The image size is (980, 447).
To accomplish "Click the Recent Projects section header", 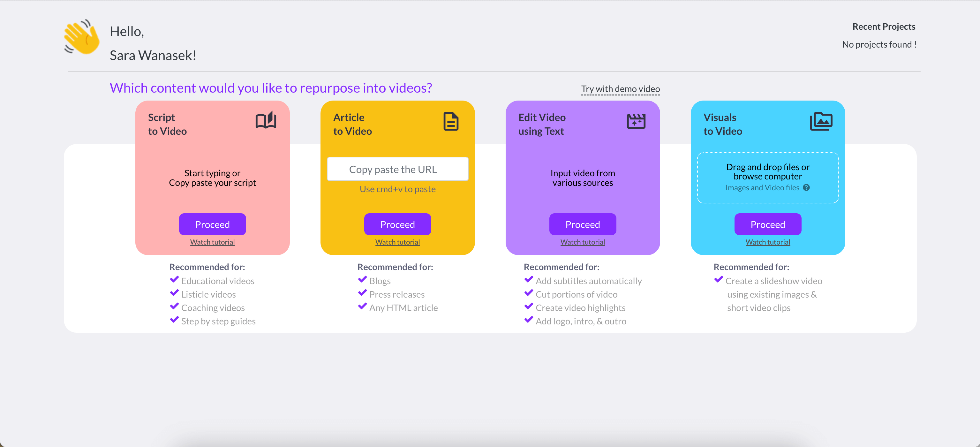I will coord(884,26).
